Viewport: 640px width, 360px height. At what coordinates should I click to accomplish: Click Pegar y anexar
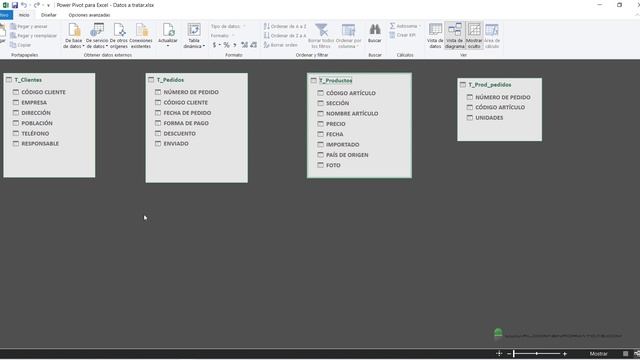tap(29, 26)
